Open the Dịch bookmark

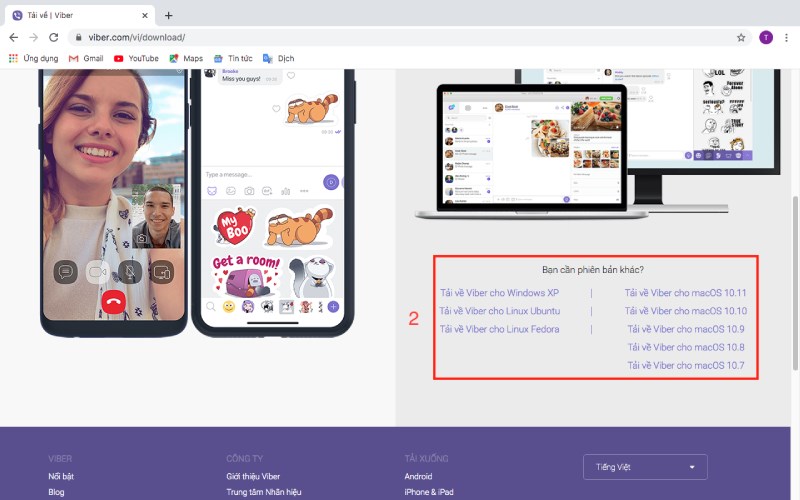(279, 58)
